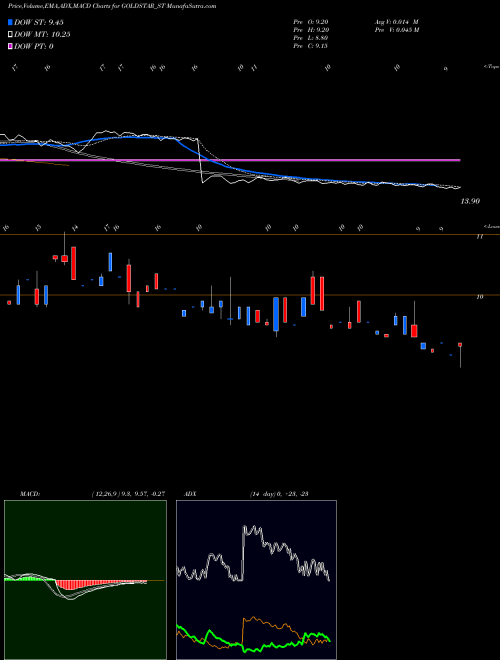Click the Pre O: 9.20 value
The image size is (500, 660).
(311, 22)
